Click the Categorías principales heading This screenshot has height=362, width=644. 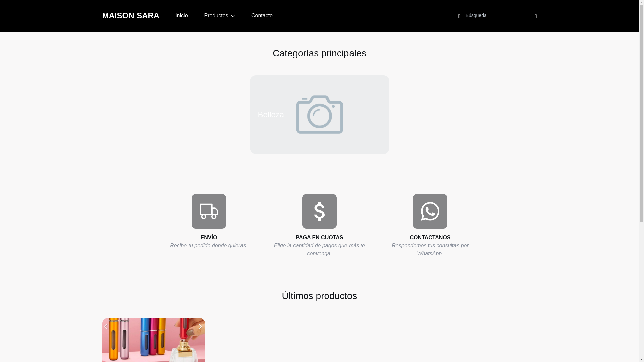coord(319,53)
